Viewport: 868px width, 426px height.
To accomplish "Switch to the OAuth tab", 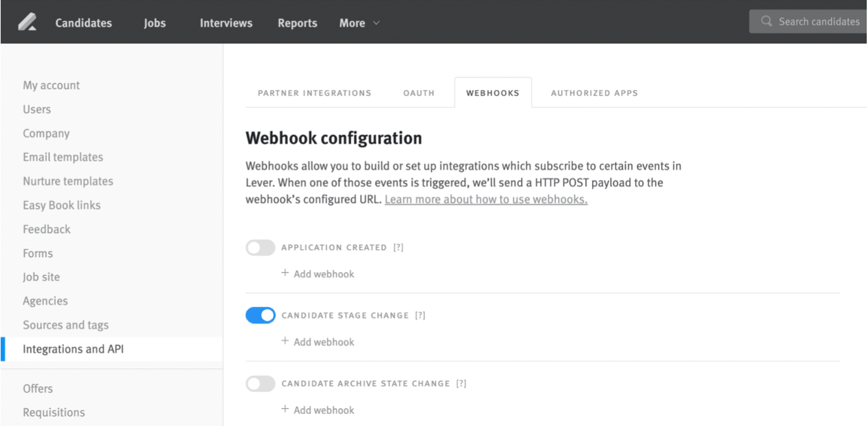I will (x=418, y=93).
